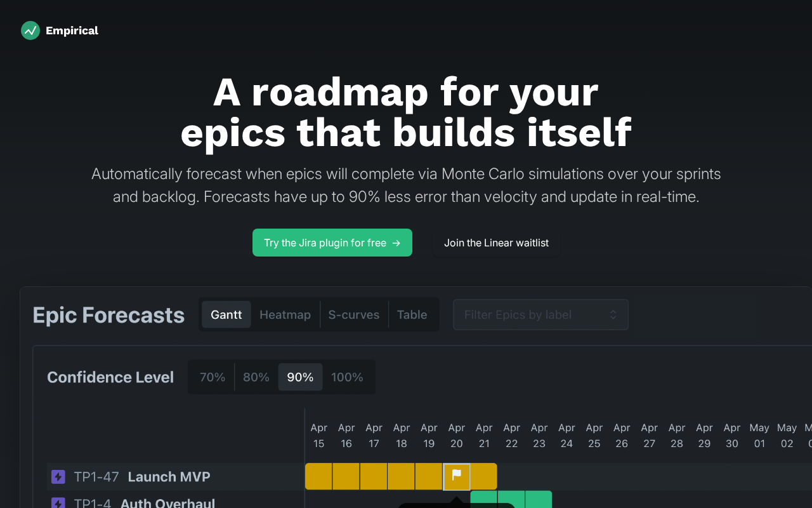Choose the 100% confidence level
The image size is (812, 508).
[347, 377]
